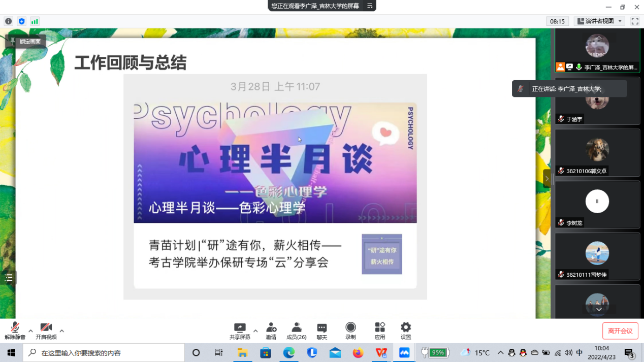644x362 pixels.
Task: Open the members (成员) list
Action: (x=297, y=331)
